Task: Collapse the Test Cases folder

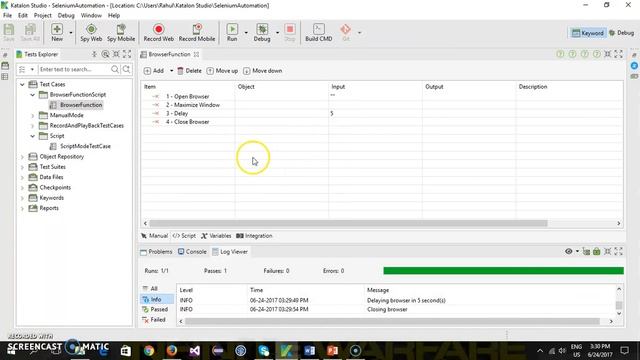Action: click(22, 84)
